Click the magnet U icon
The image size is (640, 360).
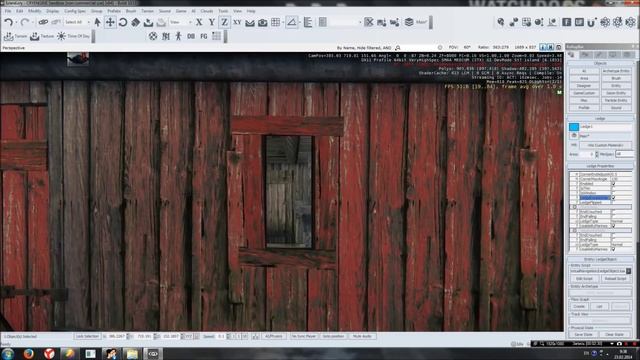click(x=591, y=22)
